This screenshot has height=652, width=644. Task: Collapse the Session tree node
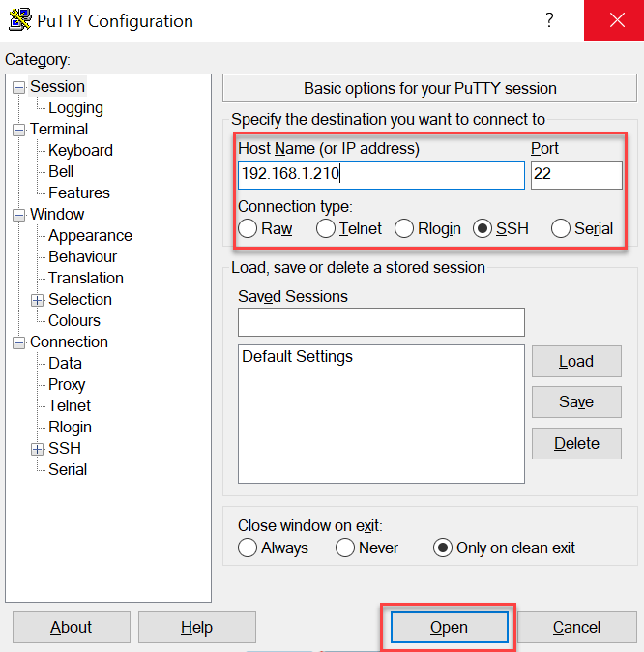click(18, 88)
